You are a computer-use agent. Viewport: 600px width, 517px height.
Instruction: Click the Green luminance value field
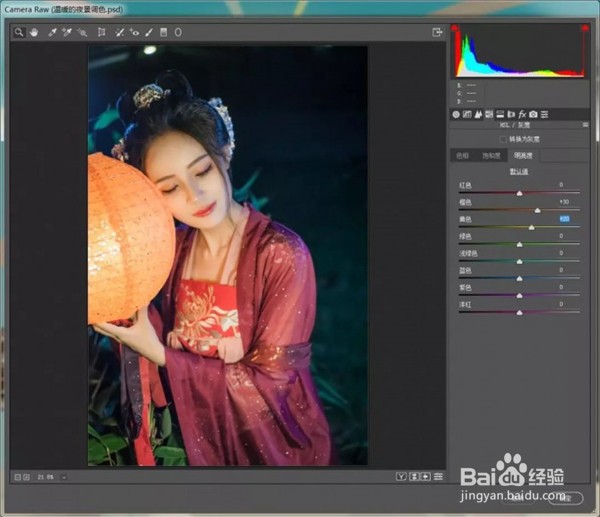[x=561, y=236]
